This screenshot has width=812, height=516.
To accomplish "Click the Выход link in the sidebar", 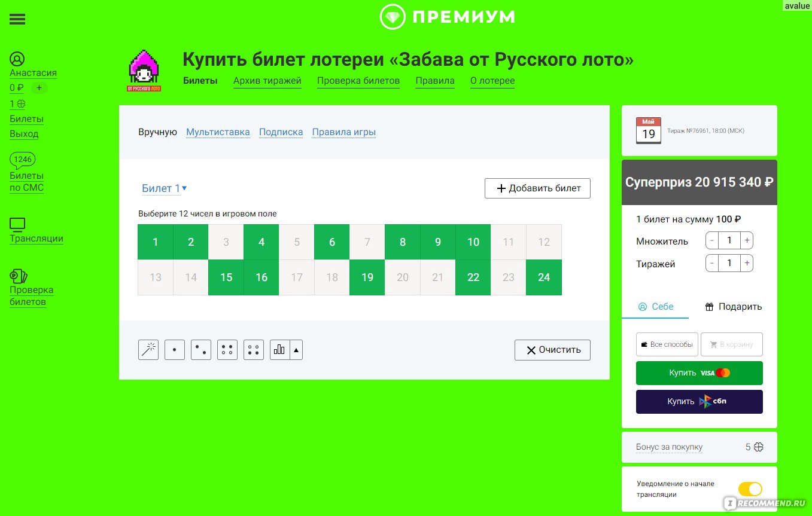I will (x=24, y=134).
